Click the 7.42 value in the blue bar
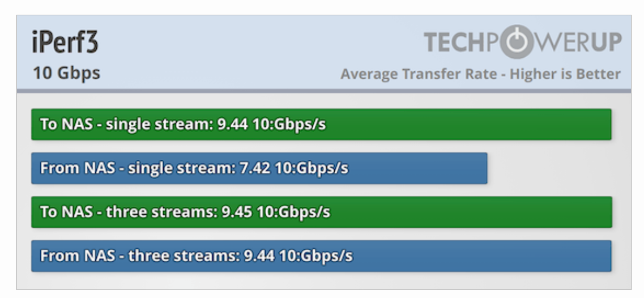This screenshot has width=644, height=298. click(255, 168)
